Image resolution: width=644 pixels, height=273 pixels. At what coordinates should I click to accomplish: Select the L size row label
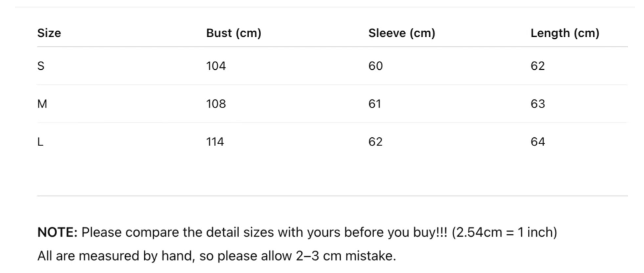point(40,142)
